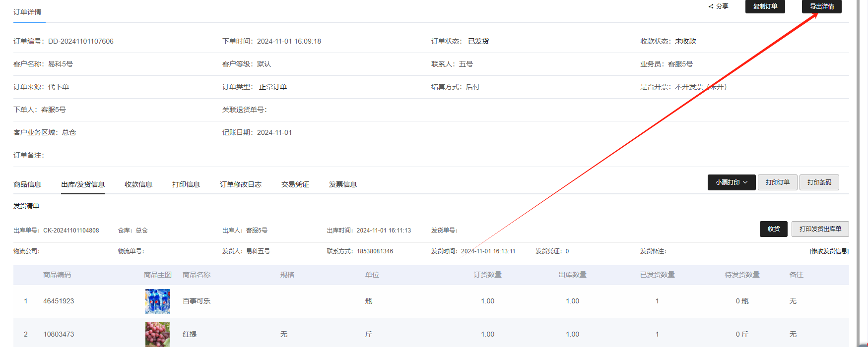Switch to the 商品信息 tab
Viewport: 868px width, 347px height.
coord(27,184)
